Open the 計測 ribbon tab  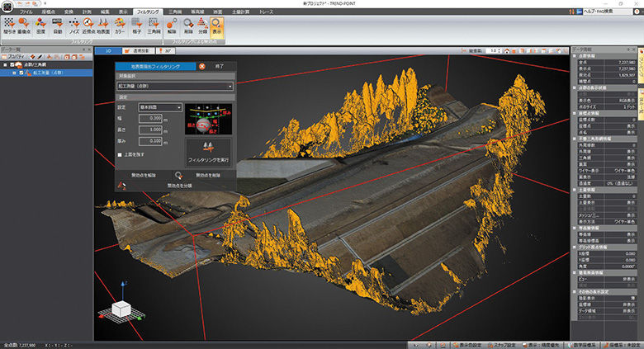[87, 12]
